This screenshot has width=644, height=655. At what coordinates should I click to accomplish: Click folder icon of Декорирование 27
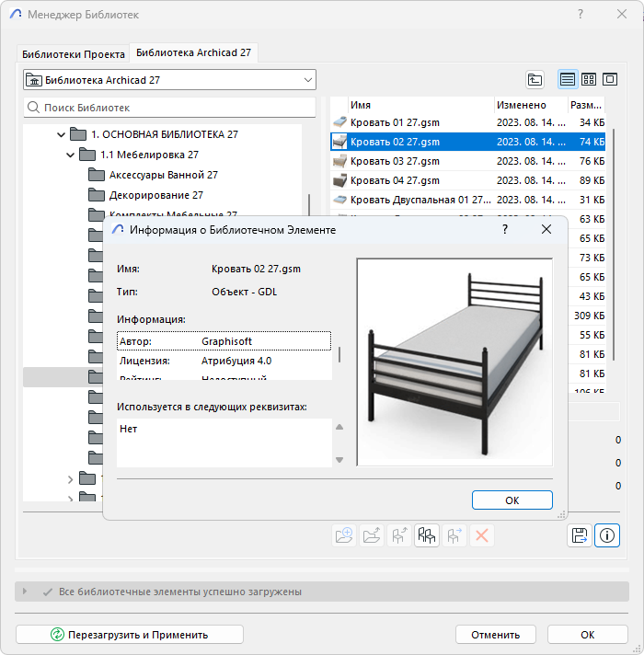click(97, 195)
